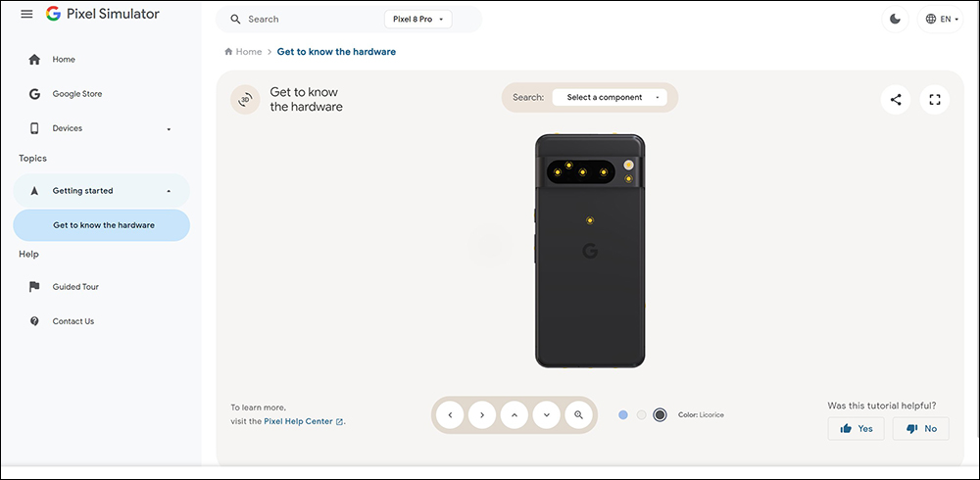Click Yes for tutorial helpful
Viewport: 980px width, 480px height.
856,429
